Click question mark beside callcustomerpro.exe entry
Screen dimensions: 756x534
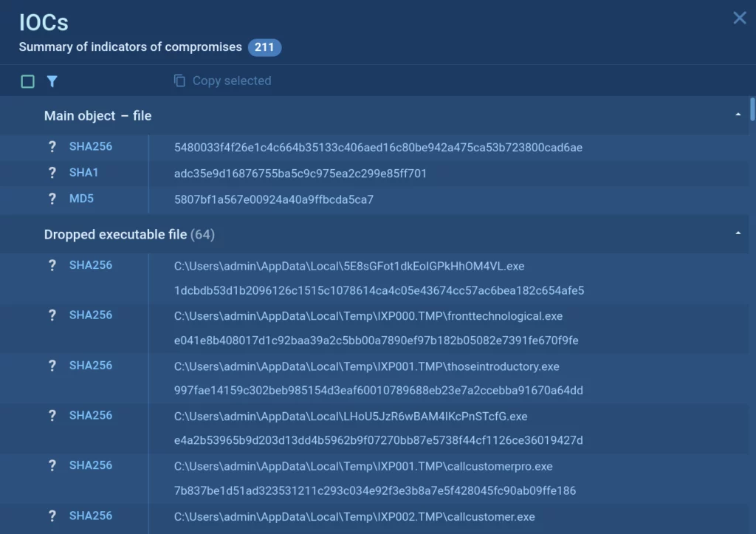52,465
